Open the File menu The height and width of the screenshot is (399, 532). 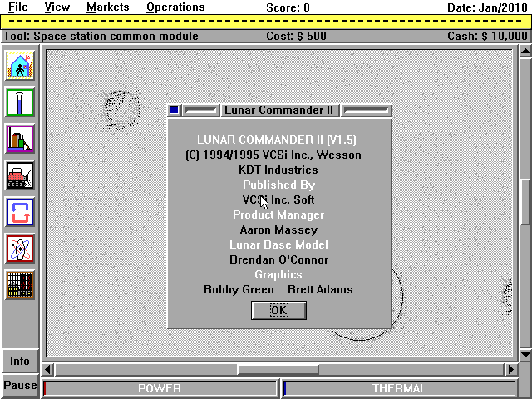pos(18,7)
